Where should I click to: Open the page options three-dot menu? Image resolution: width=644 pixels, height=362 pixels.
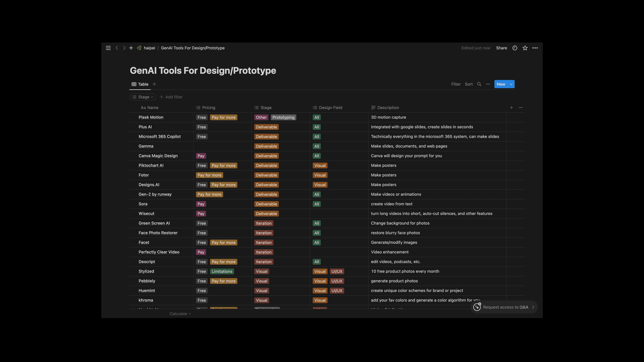pos(535,48)
